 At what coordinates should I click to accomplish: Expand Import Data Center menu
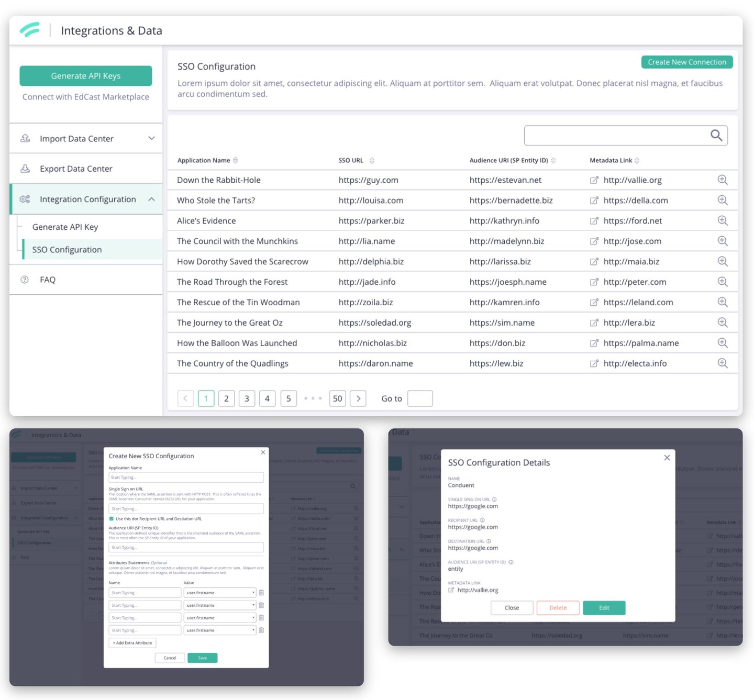151,138
